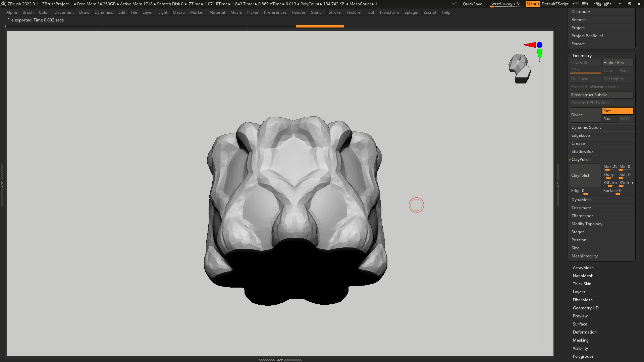Click the Divide button
Viewport: 644px width, 362px height.
click(585, 115)
